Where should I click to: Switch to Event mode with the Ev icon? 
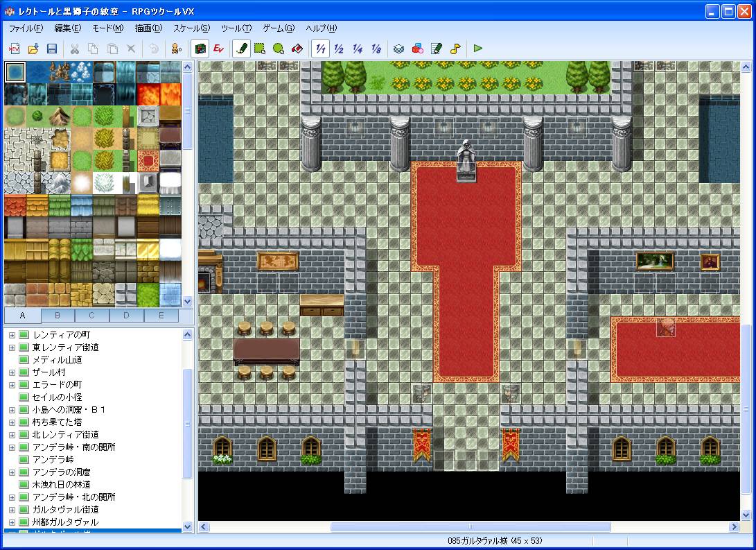coord(218,49)
